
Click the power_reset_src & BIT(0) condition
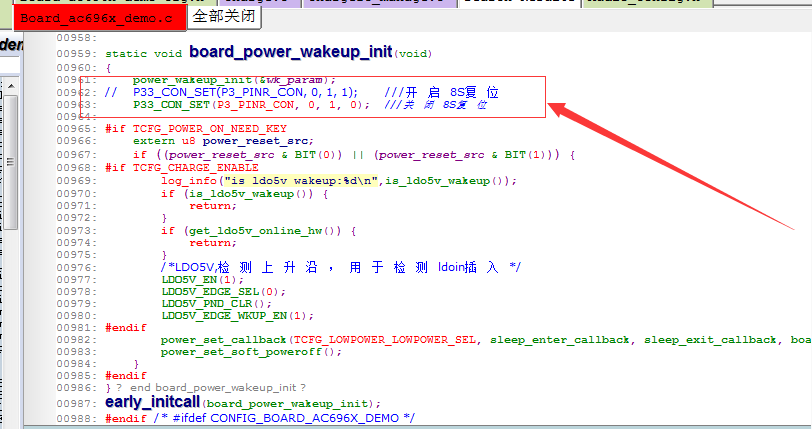click(252, 154)
